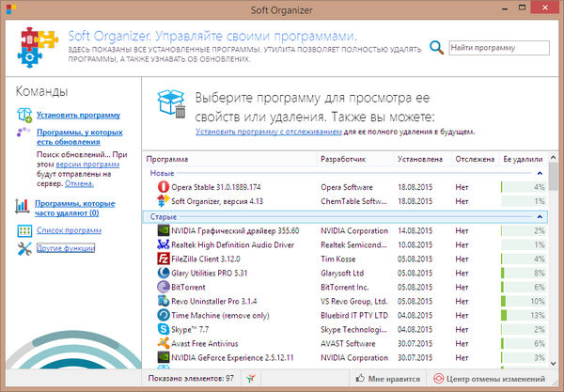
Task: Click the 8% removal bar for Glary Utilities
Action: (x=524, y=273)
